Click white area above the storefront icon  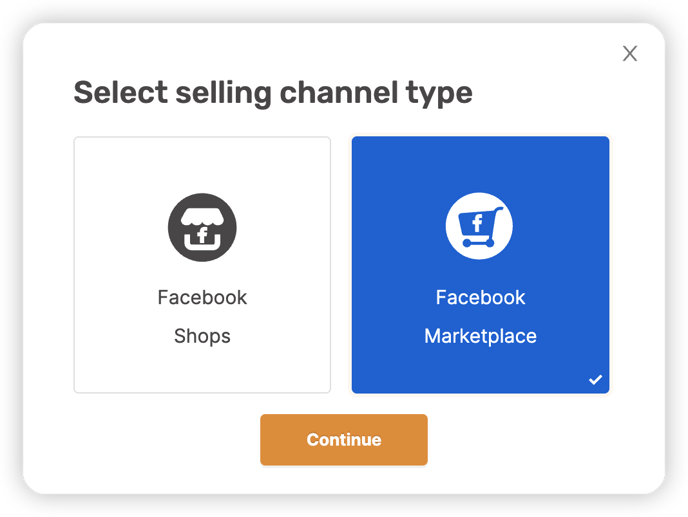click(202, 165)
